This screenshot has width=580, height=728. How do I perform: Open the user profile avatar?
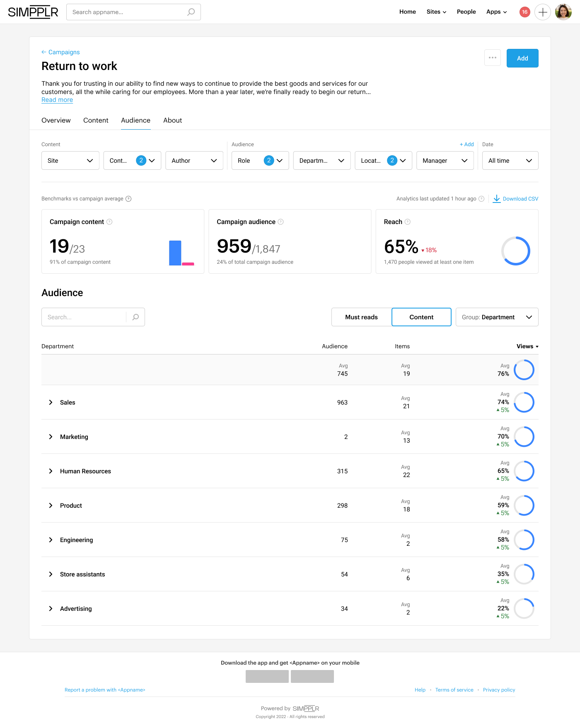coord(563,12)
